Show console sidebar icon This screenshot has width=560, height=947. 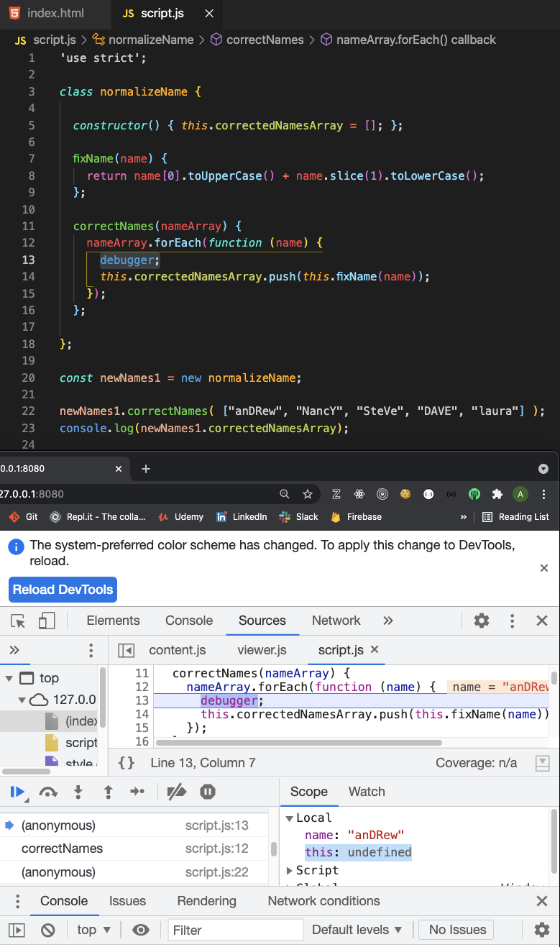tap(17, 930)
